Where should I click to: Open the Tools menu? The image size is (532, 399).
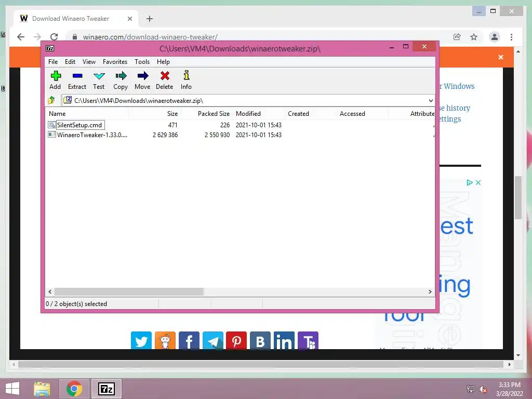[142, 62]
